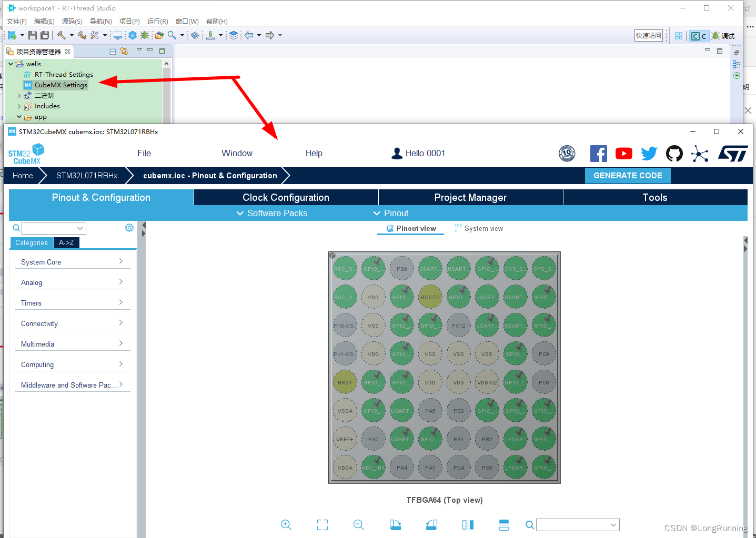Image resolution: width=756 pixels, height=538 pixels.
Task: Open the Facebook icon in the CubeMX header
Action: click(599, 154)
